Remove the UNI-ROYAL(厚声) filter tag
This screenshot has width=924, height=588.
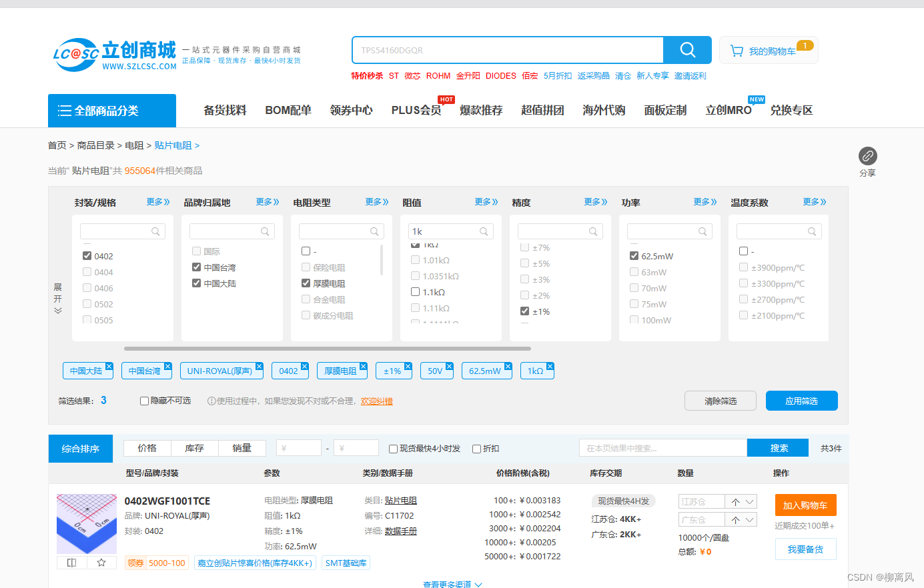click(x=259, y=367)
